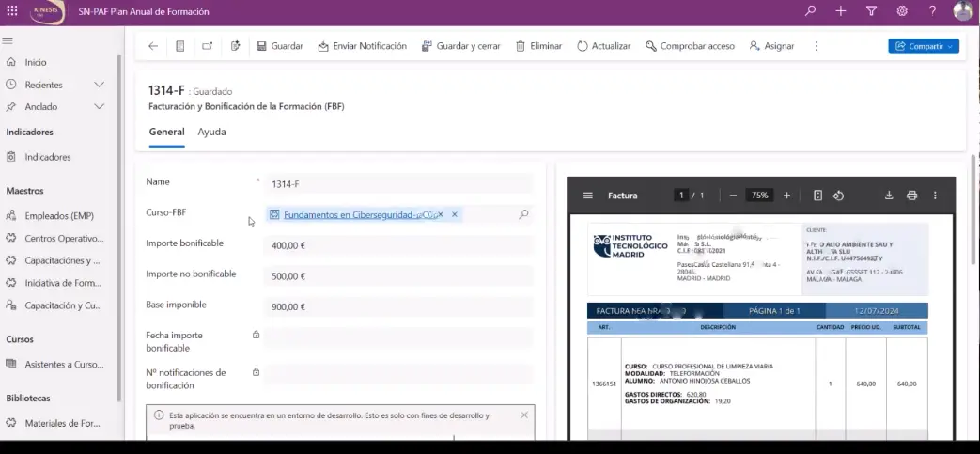This screenshot has width=980, height=454.
Task: Click the plus quick-create icon
Action: (841, 10)
